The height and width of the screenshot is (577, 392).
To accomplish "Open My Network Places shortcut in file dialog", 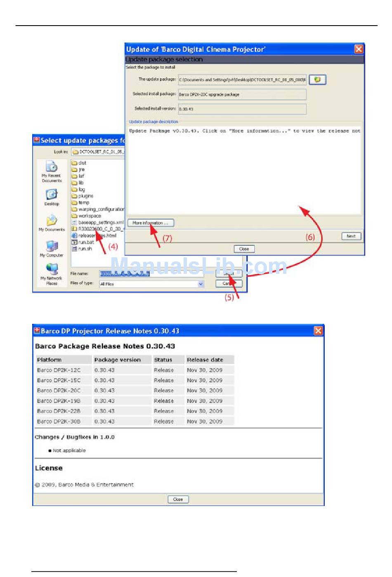I will coord(52,274).
